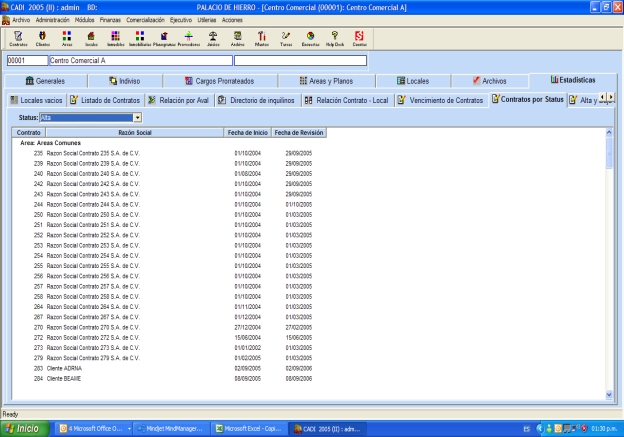Open the Windows Inicio start button
624x437 pixels.
(x=25, y=428)
